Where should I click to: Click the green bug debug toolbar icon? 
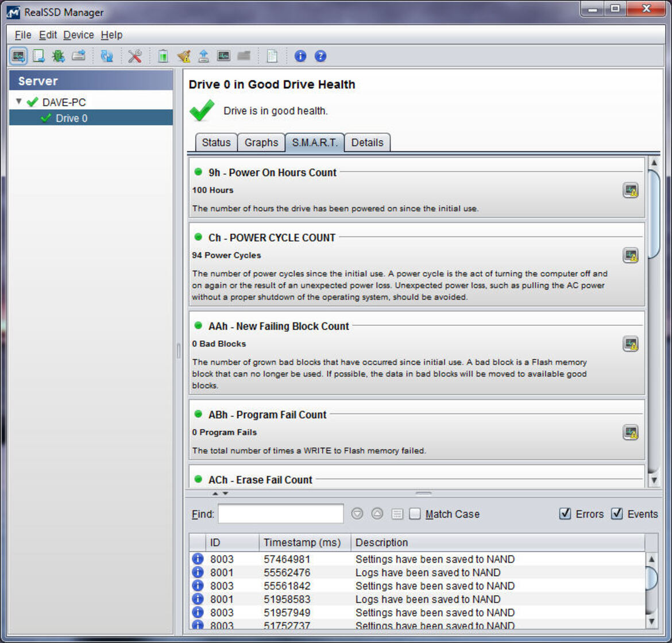[58, 56]
